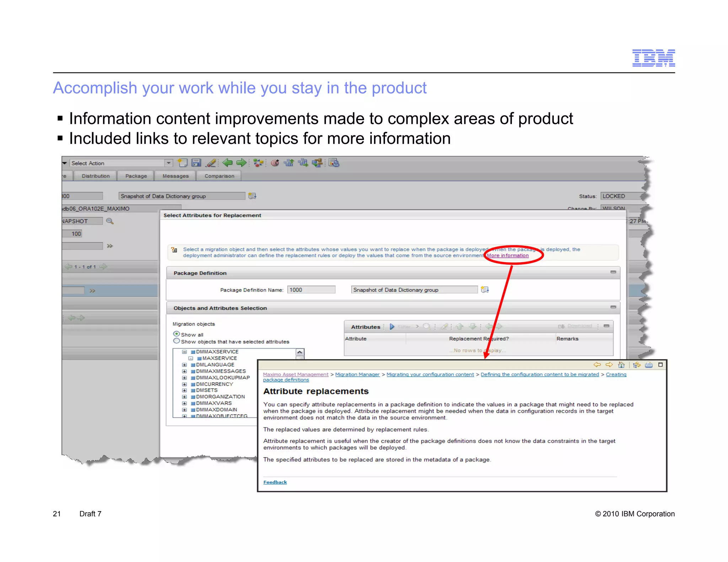Screen dimensions: 728x562
Task: Click the grid-with-green-arrow toolbar icon
Action: 303,163
